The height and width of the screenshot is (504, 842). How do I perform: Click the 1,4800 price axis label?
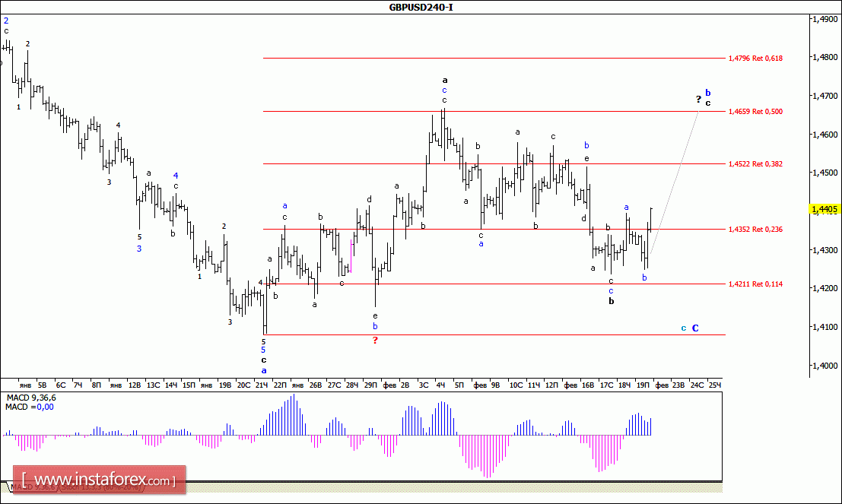[825, 57]
